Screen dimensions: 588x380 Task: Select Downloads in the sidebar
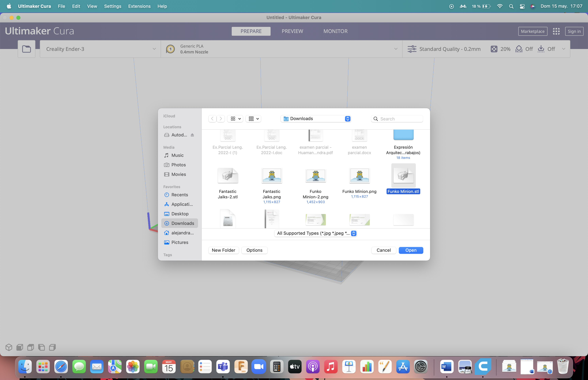tap(180, 223)
